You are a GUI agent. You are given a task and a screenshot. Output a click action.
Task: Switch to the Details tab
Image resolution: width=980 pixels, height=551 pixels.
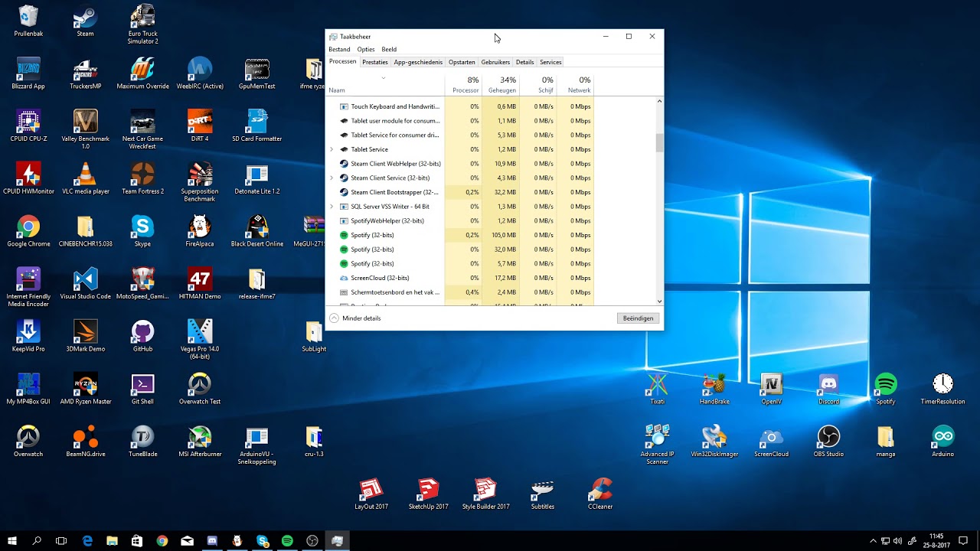[x=524, y=62]
